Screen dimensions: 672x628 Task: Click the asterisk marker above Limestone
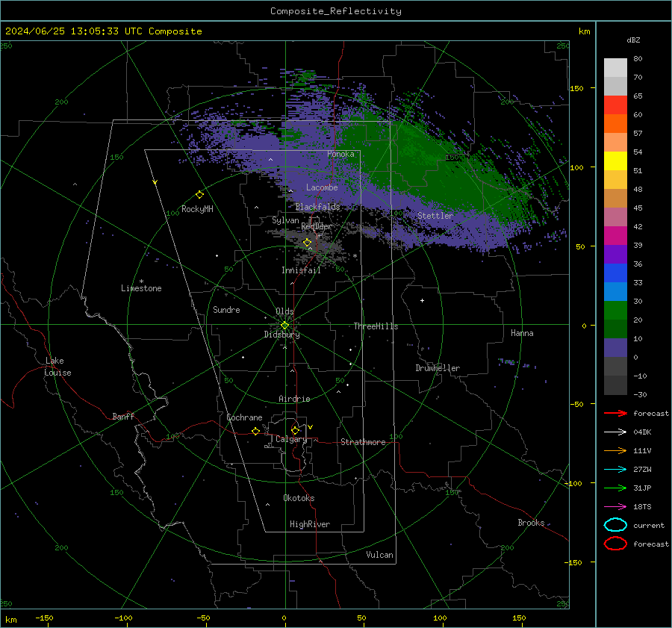pos(141,282)
